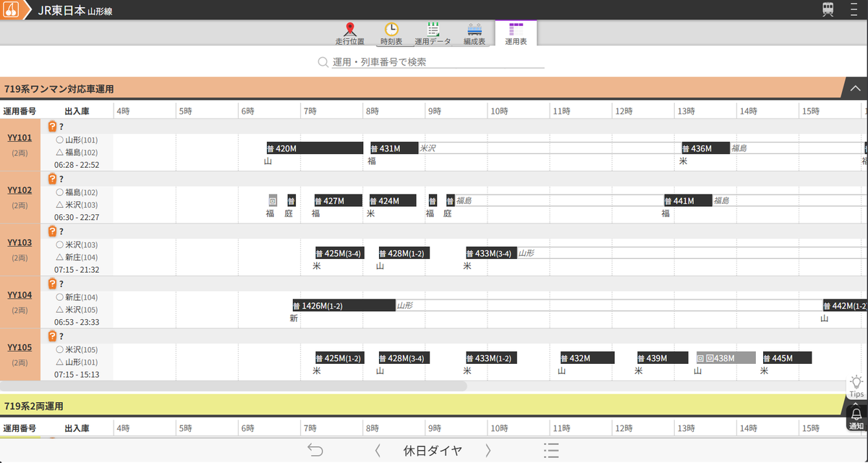
Task: Click the horizontal timetable scrollbar
Action: [x=234, y=386]
